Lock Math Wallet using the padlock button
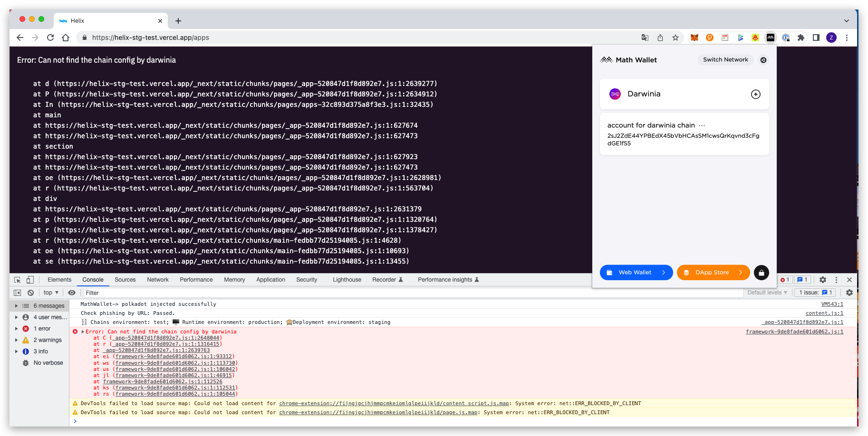The image size is (868, 436). [x=761, y=272]
